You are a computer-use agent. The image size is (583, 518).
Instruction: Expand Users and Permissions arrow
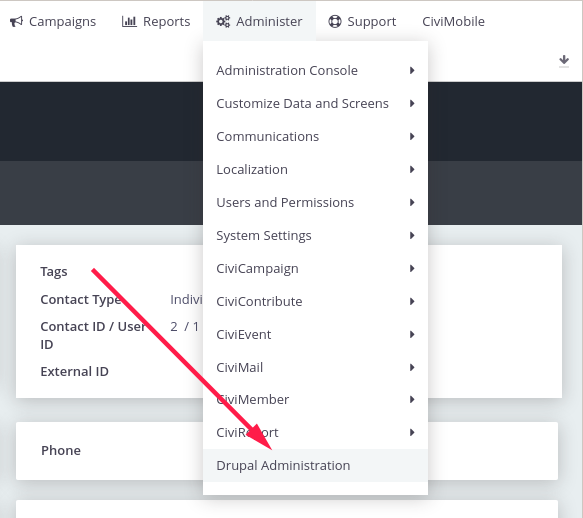tap(412, 202)
